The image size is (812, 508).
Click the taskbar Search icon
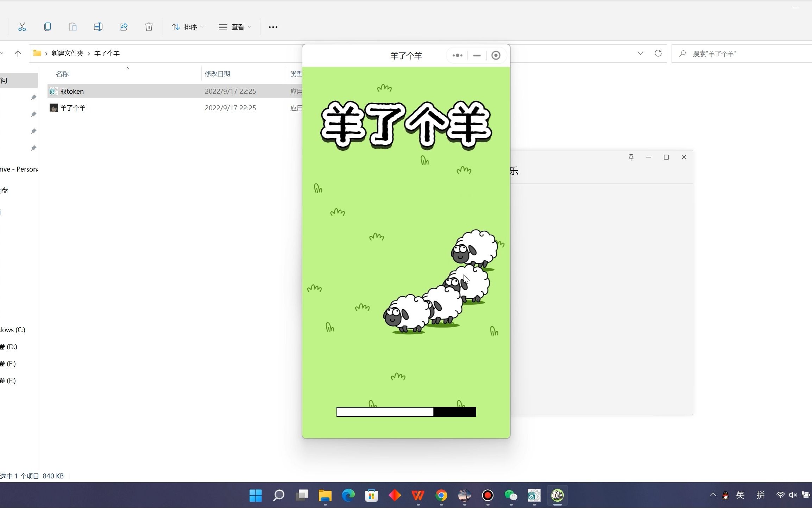(279, 495)
